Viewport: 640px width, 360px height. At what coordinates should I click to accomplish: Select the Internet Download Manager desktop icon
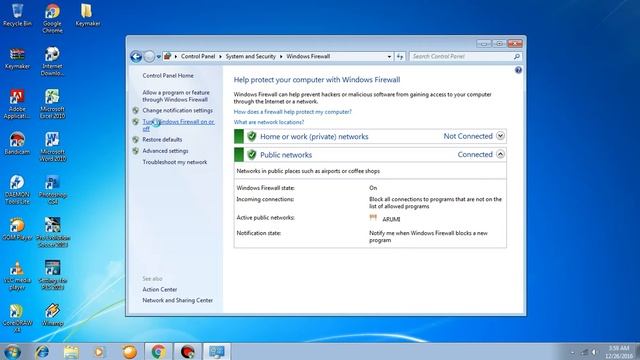[52, 61]
